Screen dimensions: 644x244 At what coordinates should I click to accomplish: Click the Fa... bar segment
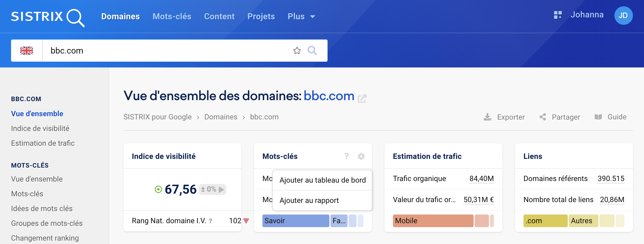click(x=339, y=221)
